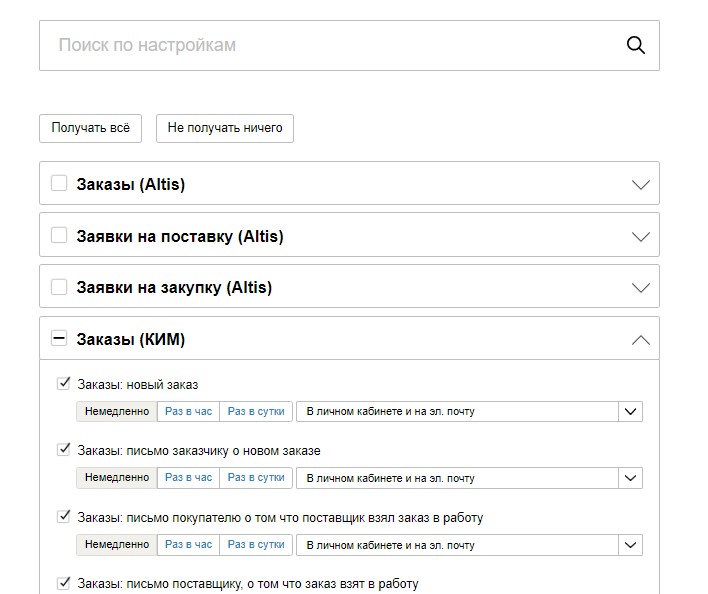Tick the 'Заявки на поставку (Altis)' checkbox
The height and width of the screenshot is (594, 708).
pos(59,236)
